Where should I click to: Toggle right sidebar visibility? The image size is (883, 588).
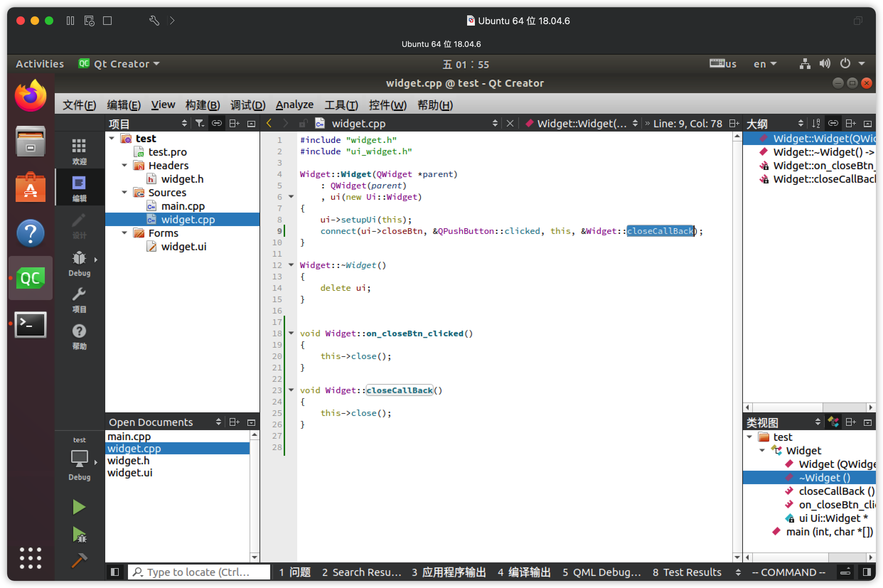pyautogui.click(x=867, y=572)
